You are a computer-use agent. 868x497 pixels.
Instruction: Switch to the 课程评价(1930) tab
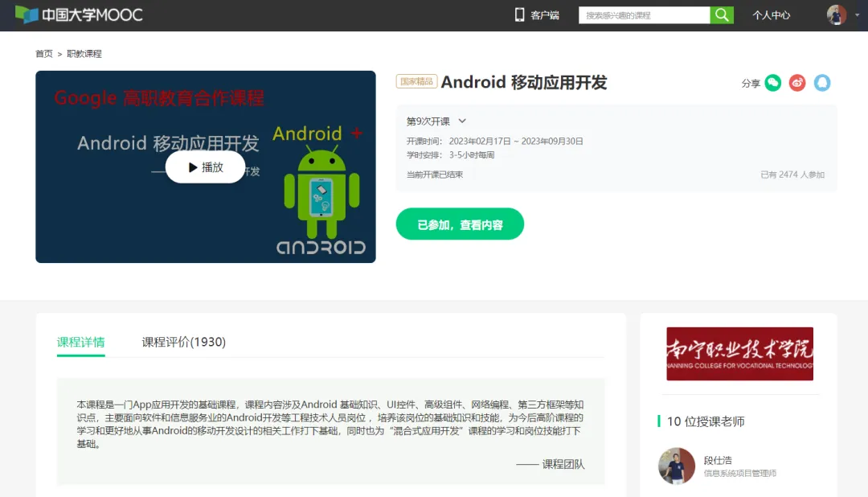tap(184, 342)
